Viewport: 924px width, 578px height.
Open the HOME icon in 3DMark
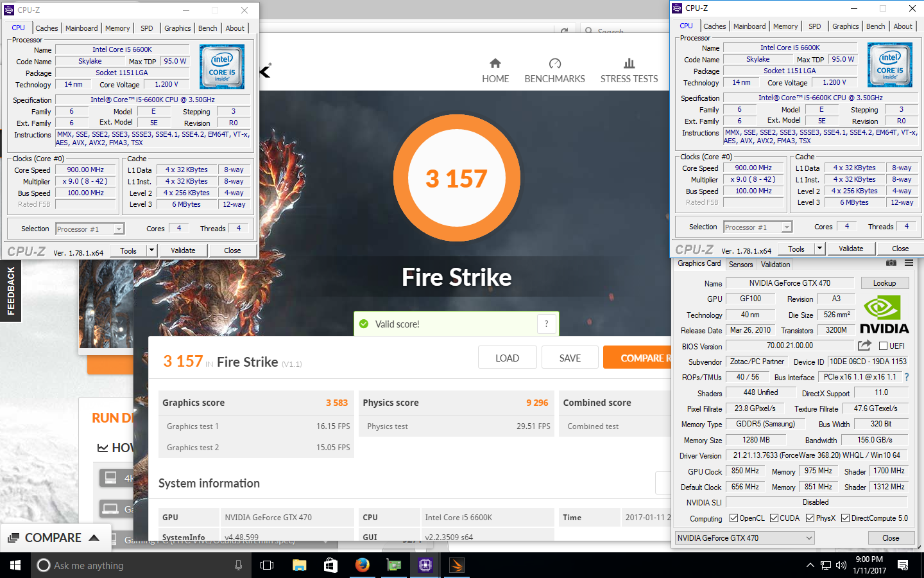(x=495, y=63)
